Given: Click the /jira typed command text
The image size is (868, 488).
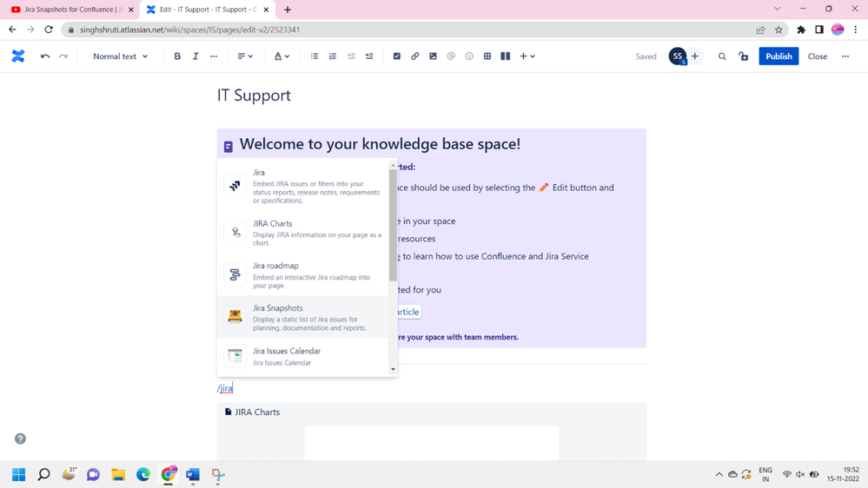Looking at the screenshot, I should point(225,388).
